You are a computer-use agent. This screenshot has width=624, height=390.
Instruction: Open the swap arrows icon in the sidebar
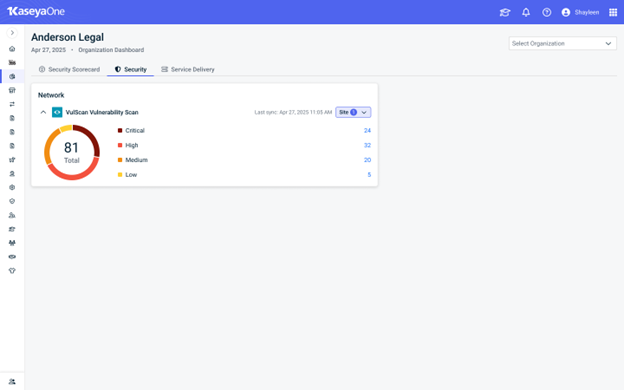pos(12,104)
